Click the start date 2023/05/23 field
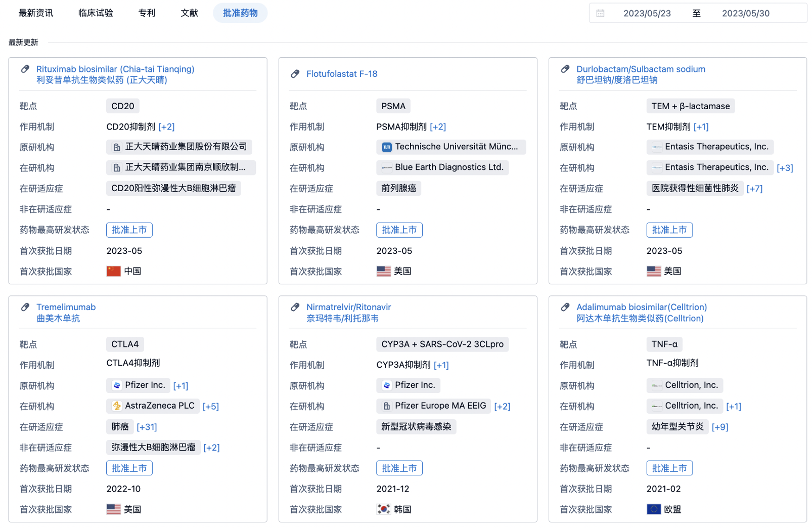The height and width of the screenshot is (528, 812). pos(647,14)
